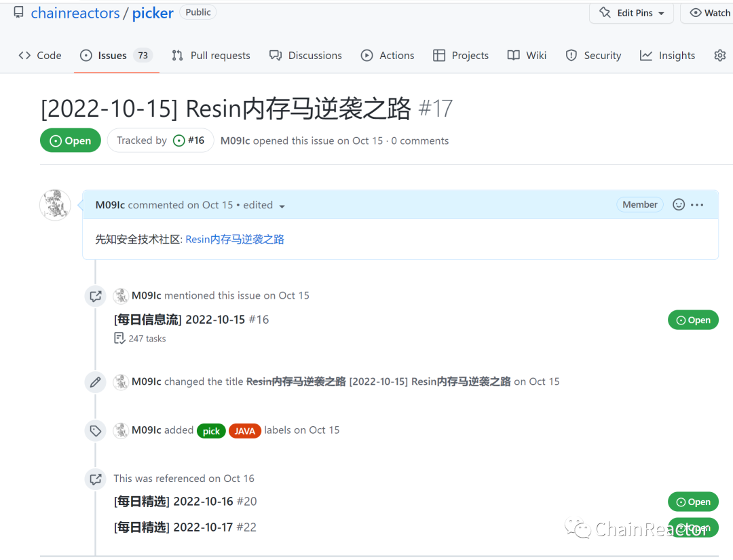Click the label tag icon
This screenshot has height=560, width=733.
[96, 430]
